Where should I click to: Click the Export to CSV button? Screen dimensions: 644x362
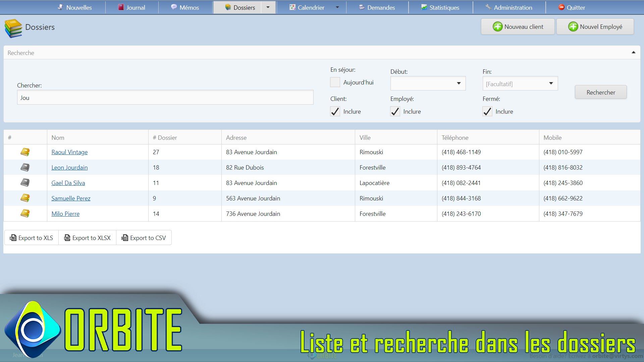144,238
